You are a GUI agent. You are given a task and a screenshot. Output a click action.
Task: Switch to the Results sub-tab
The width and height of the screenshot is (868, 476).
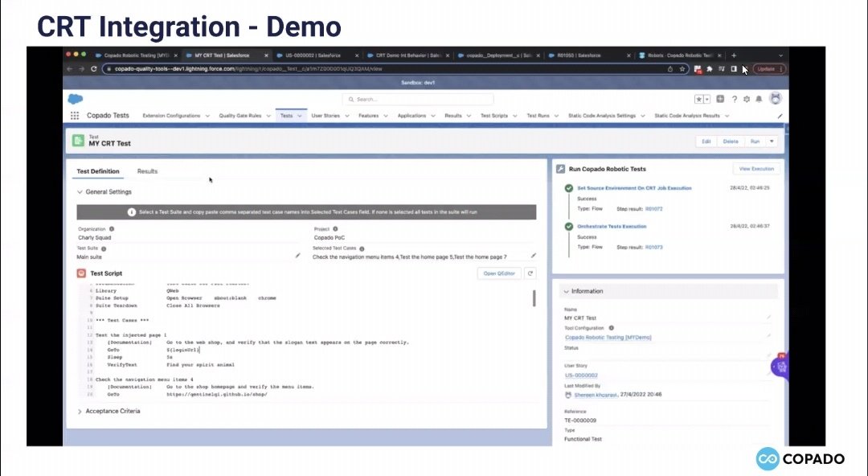click(147, 171)
